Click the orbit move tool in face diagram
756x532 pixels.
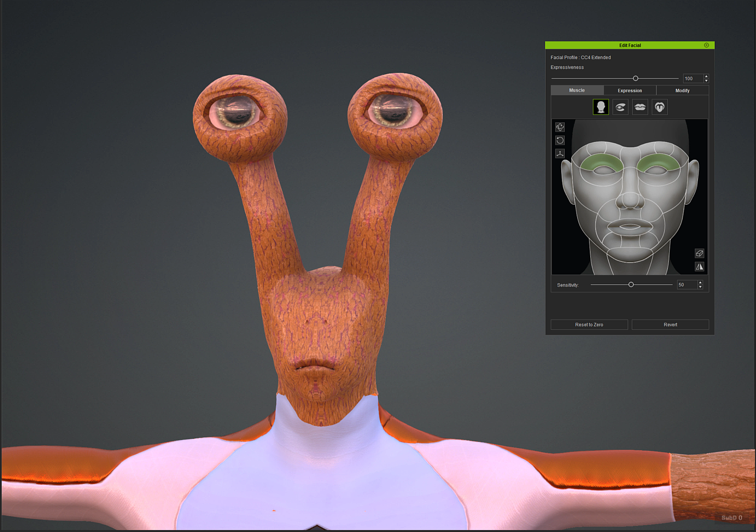[x=560, y=127]
